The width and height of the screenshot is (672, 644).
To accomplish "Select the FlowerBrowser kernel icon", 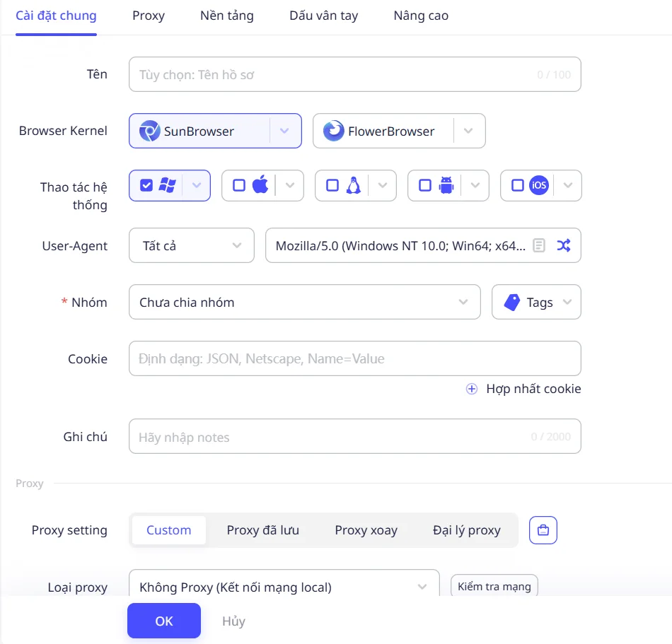I will [x=333, y=131].
